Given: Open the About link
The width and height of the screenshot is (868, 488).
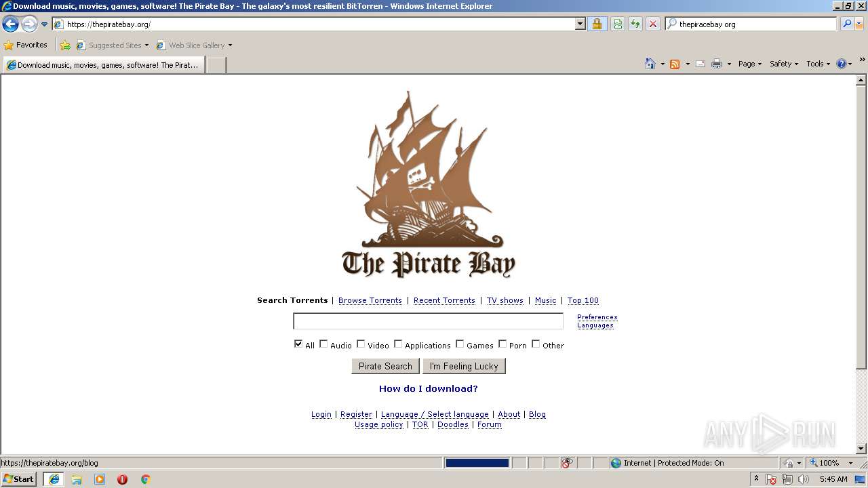Looking at the screenshot, I should [509, 414].
